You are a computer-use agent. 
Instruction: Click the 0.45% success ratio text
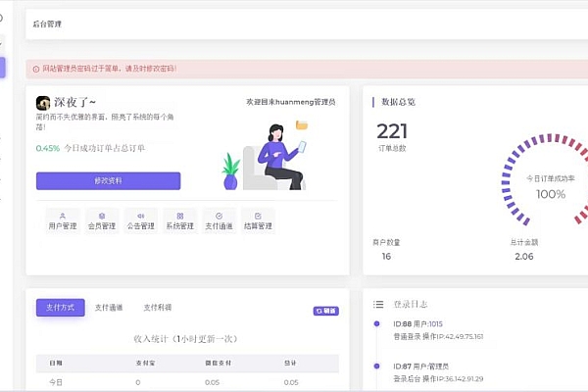pos(48,148)
